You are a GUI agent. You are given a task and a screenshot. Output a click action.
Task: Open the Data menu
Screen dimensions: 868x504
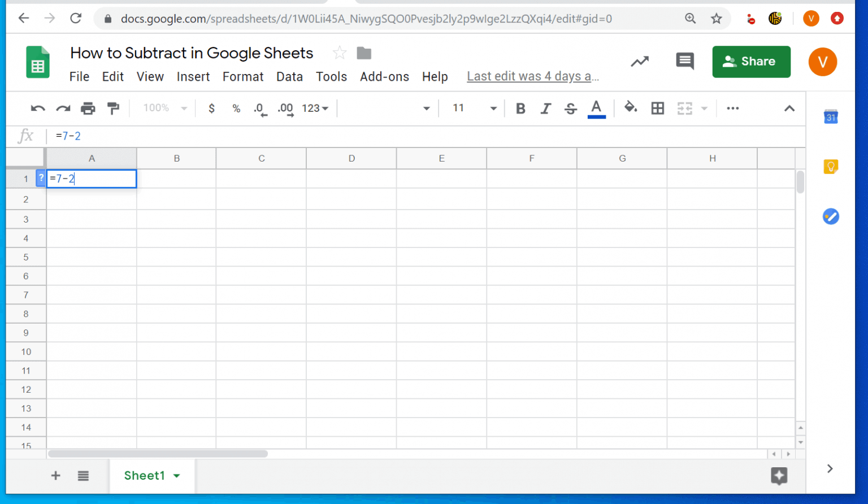pyautogui.click(x=289, y=76)
